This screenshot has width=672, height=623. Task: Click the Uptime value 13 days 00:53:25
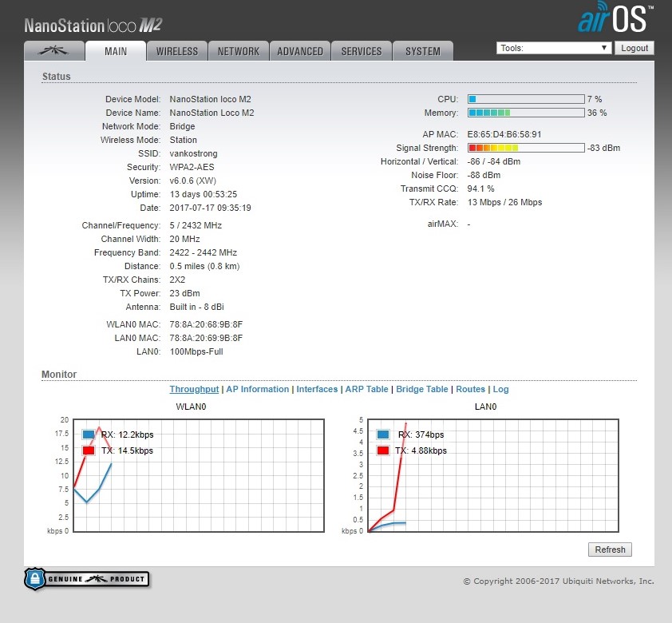(x=204, y=194)
